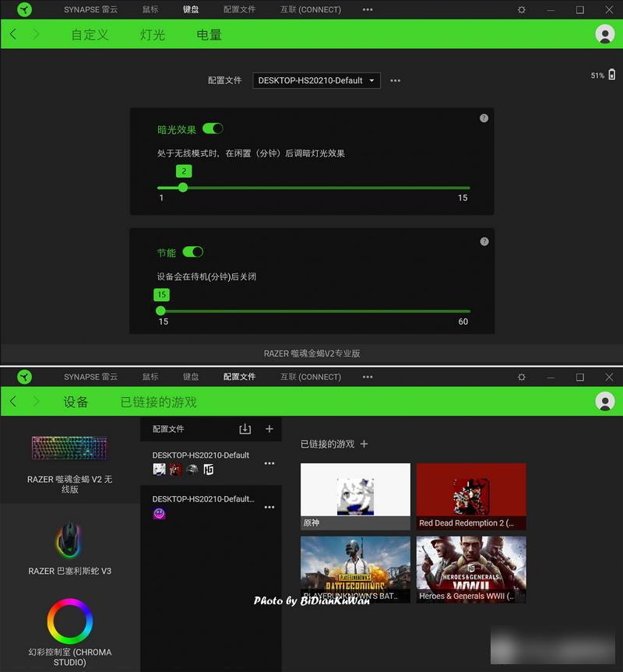Open the 已链接的游戏 subtab
The height and width of the screenshot is (672, 623).
pos(159,402)
